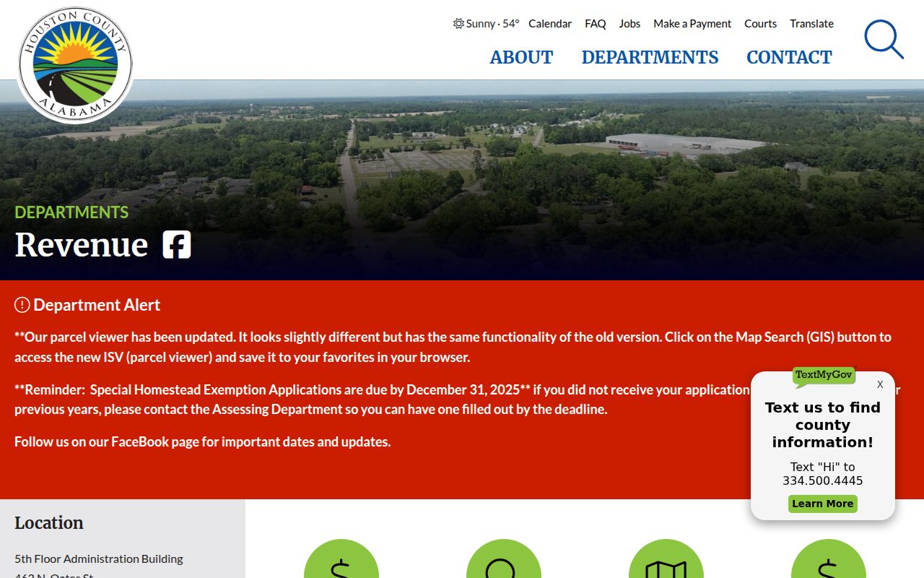Go to the Jobs page
Screen dimensions: 924x578
pyautogui.click(x=629, y=24)
